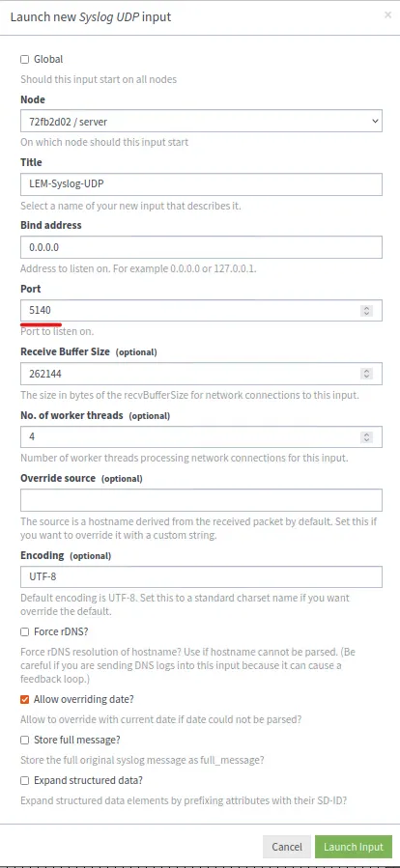This screenshot has height=868, width=400.
Task: Click the Encoding field showing UTF-8
Action: 201,576
